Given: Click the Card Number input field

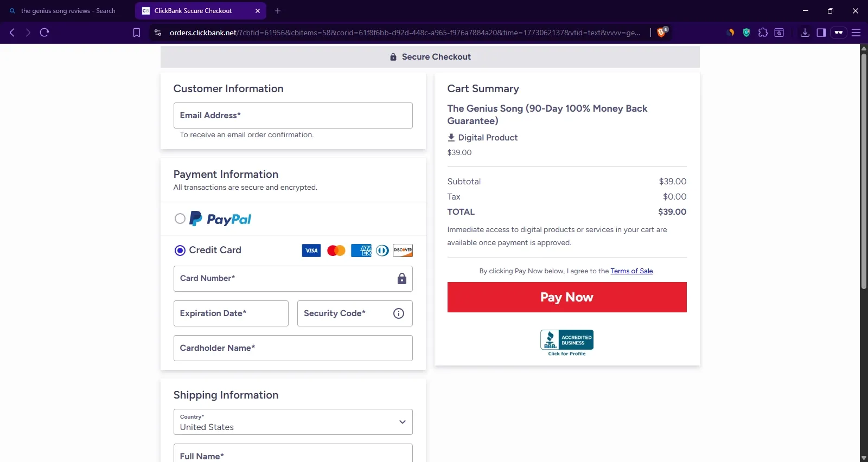Looking at the screenshot, I should (293, 279).
